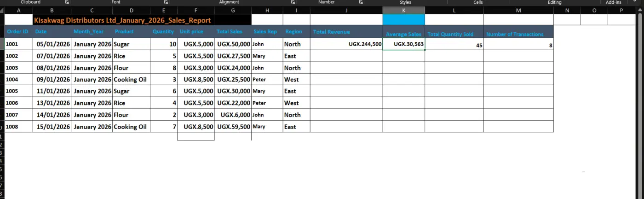Select column D header

pyautogui.click(x=132, y=10)
